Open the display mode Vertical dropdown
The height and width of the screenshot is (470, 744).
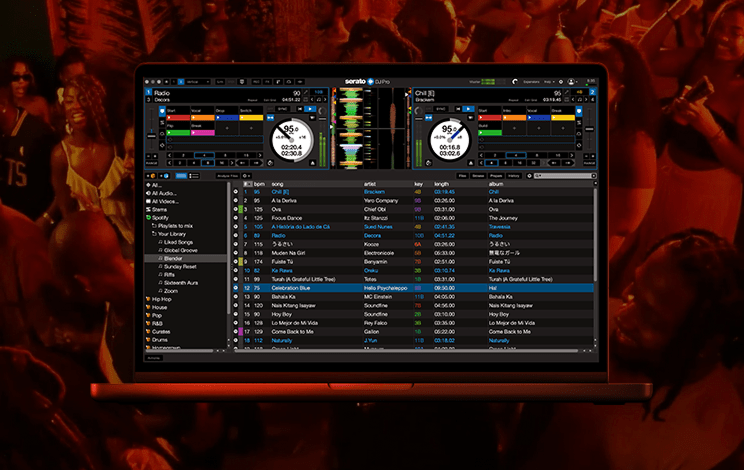(x=198, y=82)
